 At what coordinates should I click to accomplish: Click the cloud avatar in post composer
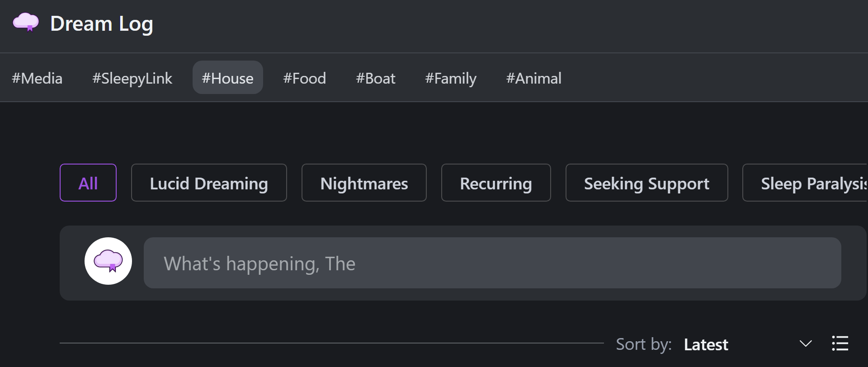pos(108,261)
